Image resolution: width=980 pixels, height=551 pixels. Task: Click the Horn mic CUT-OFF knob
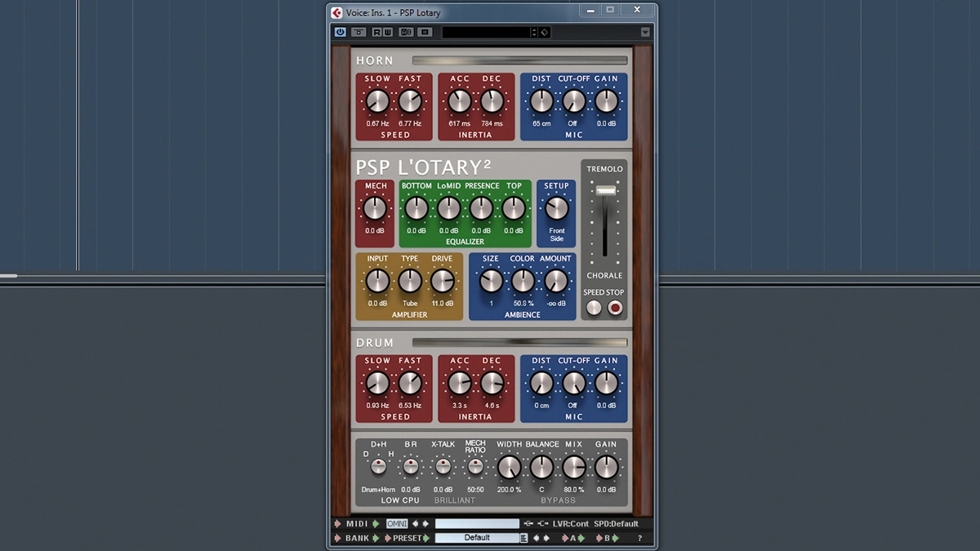point(574,101)
